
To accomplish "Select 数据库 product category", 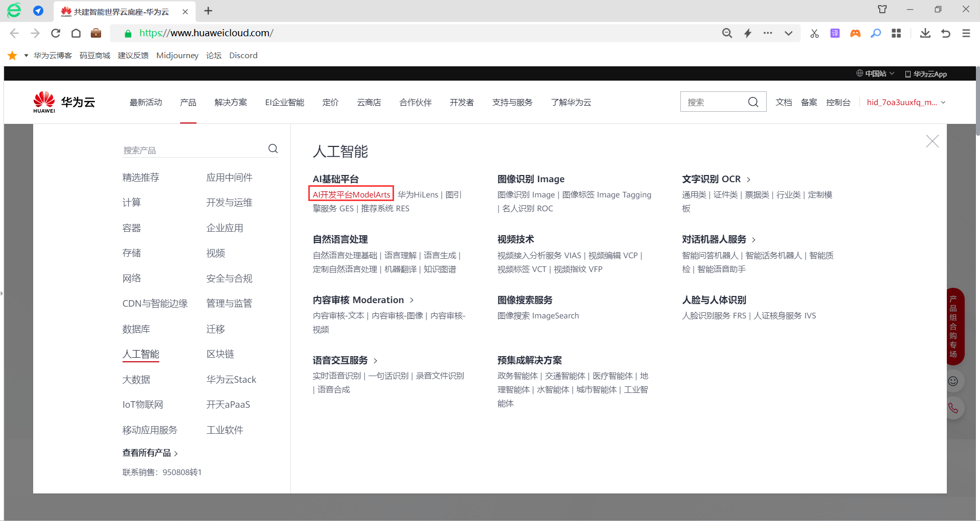I will pyautogui.click(x=136, y=329).
